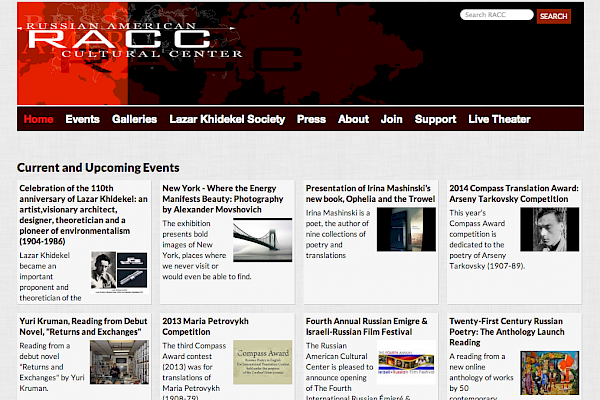Select the About menu item

[353, 119]
